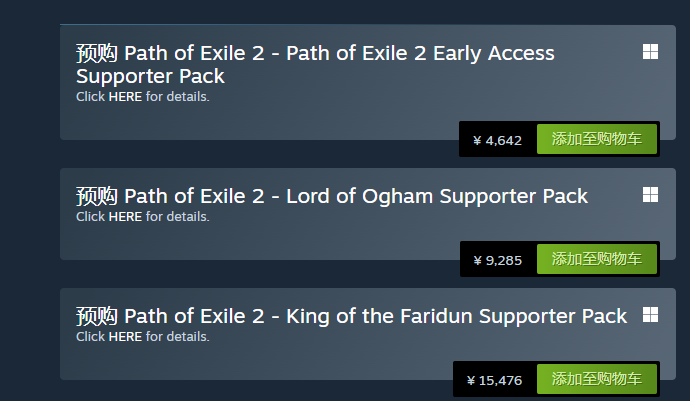Click the ¥ 4,642 price label
This screenshot has height=401, width=690.
498,141
